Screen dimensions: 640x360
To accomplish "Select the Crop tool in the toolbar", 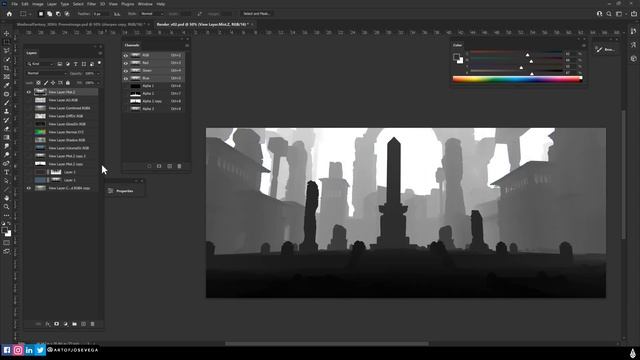I will click(x=7, y=68).
